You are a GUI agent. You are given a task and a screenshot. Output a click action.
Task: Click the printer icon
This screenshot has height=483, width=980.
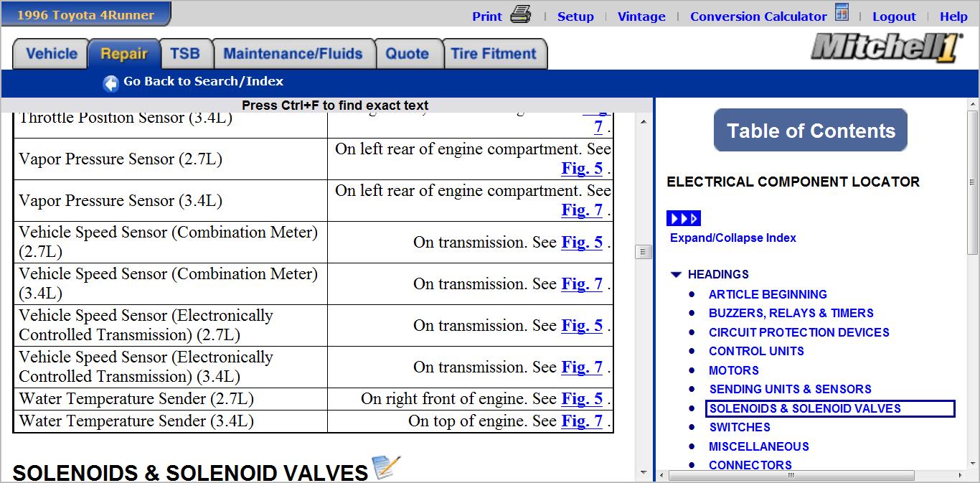click(x=520, y=14)
